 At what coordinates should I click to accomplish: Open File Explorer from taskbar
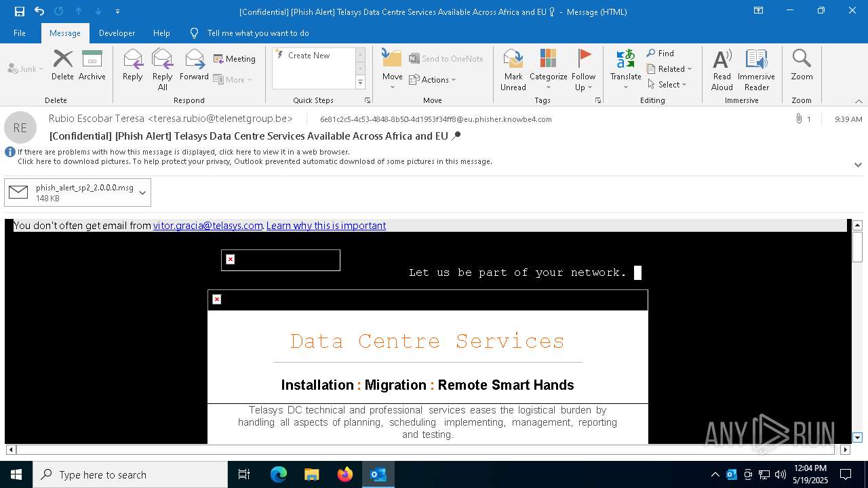point(312,474)
